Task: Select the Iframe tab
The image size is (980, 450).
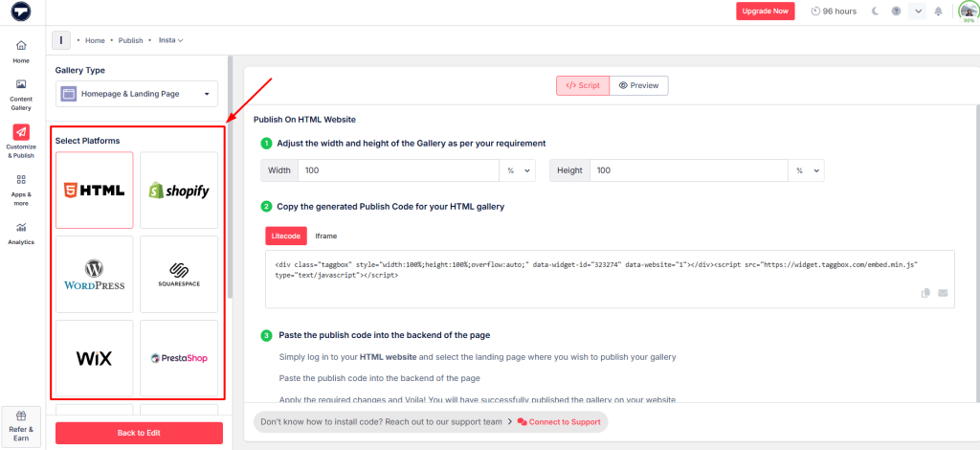Action: [x=326, y=236]
